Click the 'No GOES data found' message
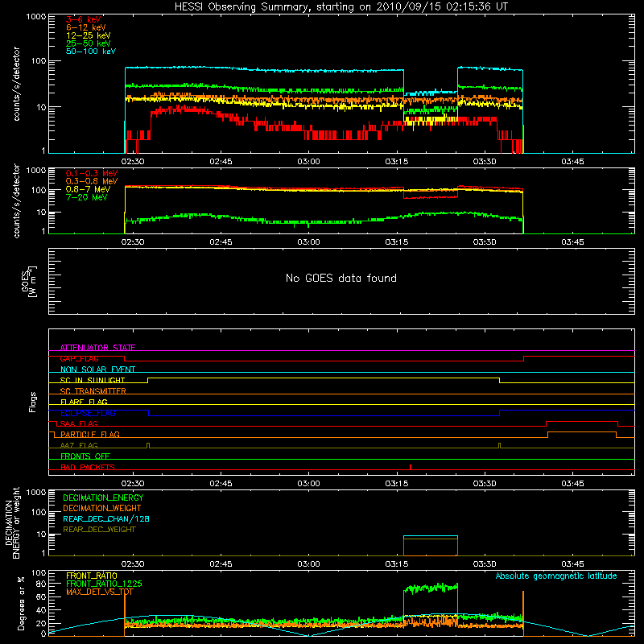This screenshot has width=644, height=644. [341, 278]
